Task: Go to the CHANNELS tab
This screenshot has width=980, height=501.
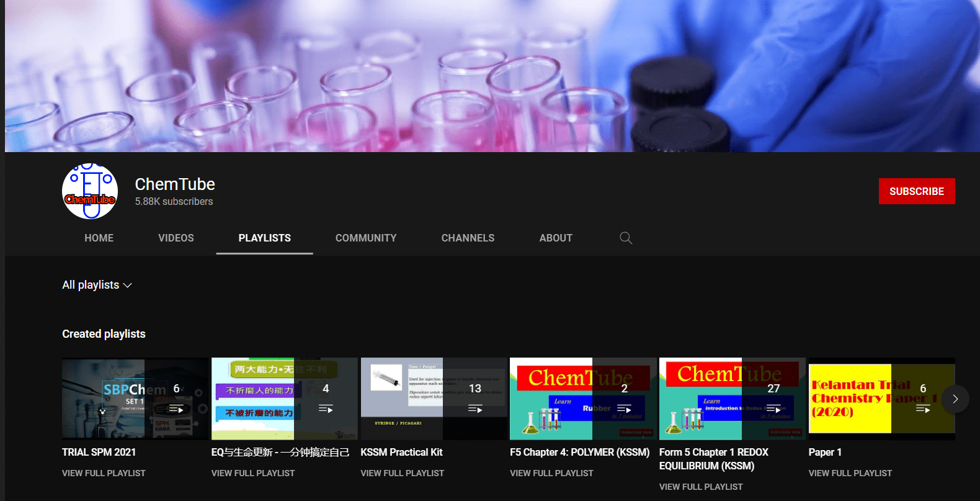Action: pyautogui.click(x=468, y=238)
